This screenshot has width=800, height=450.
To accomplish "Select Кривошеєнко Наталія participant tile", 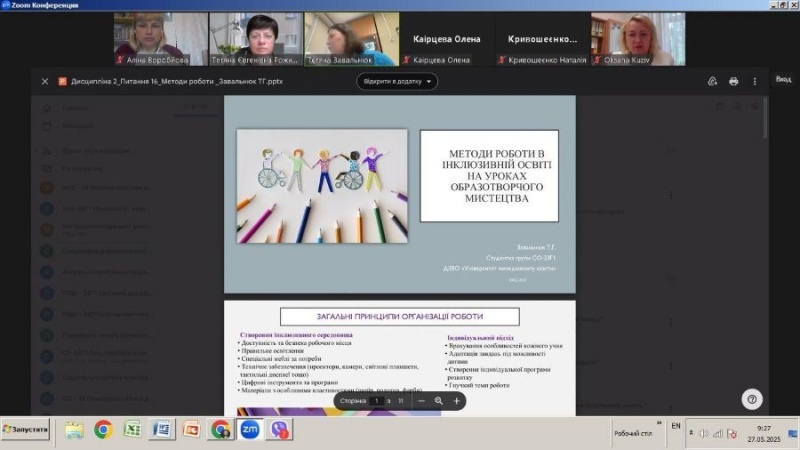I will [x=541, y=39].
